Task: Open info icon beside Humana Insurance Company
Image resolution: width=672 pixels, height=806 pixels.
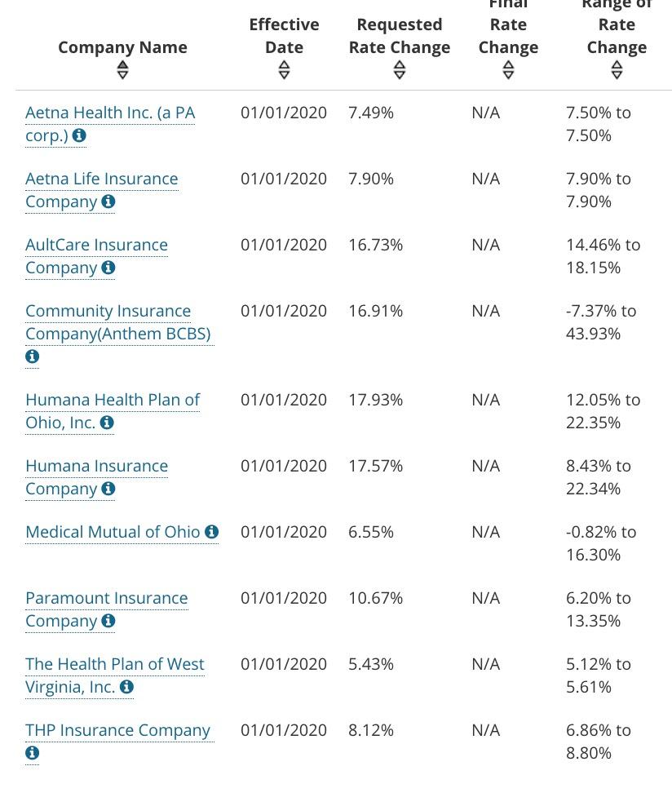Action: point(108,489)
